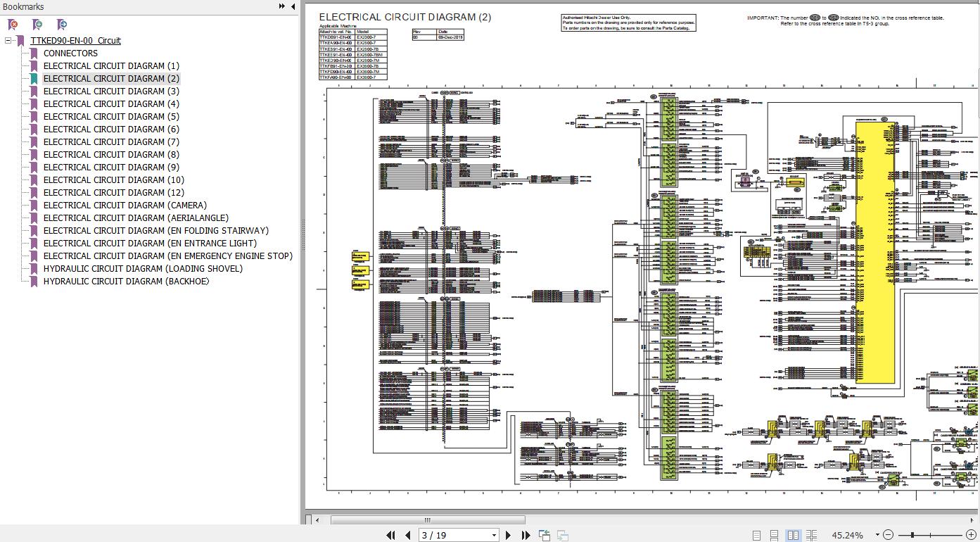Open the EN EMERGENCY ENGINE STOP bookmark
This screenshot has width=980, height=542.
click(168, 256)
